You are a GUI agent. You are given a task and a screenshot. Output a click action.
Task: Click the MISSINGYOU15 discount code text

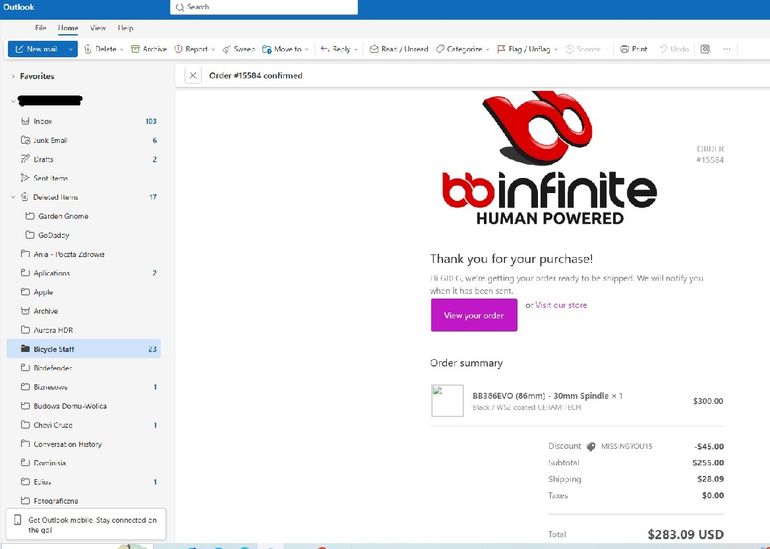[x=627, y=446]
